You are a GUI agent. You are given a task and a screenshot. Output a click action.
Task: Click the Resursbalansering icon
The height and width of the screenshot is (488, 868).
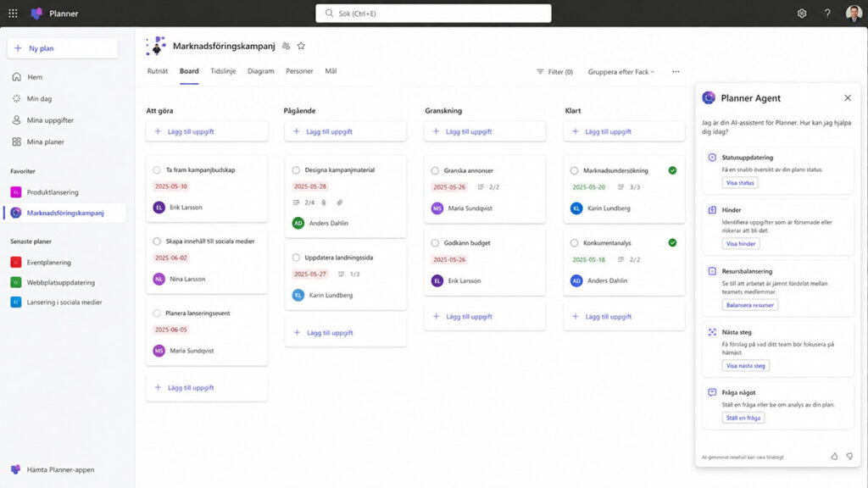coord(712,271)
